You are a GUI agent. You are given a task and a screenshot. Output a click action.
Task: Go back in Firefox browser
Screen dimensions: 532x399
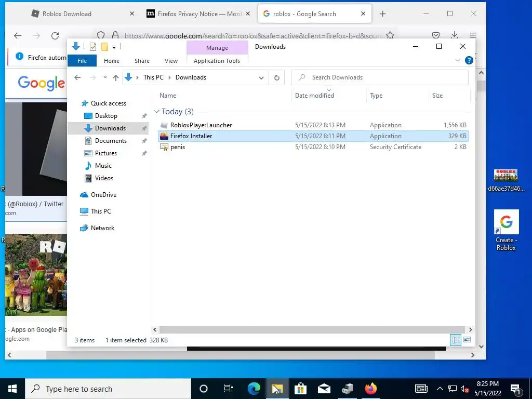tap(18, 36)
